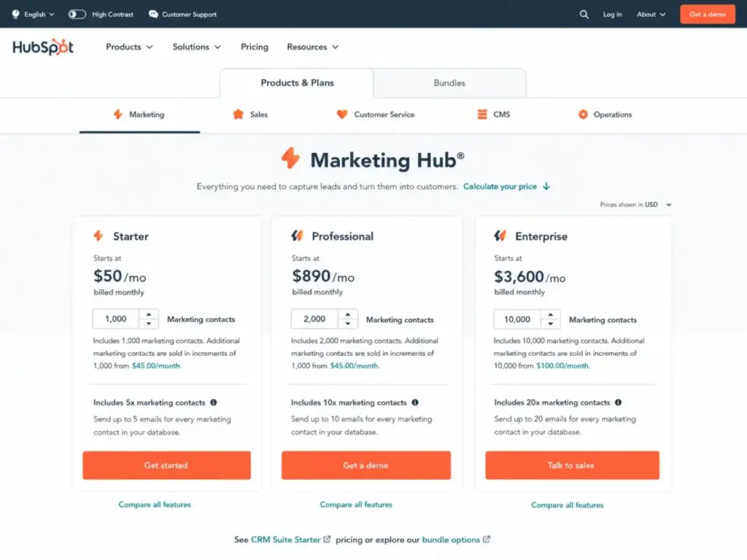Viewport: 747px width, 560px height.
Task: Click the Enterprise plan bolt icon
Action: (x=500, y=236)
